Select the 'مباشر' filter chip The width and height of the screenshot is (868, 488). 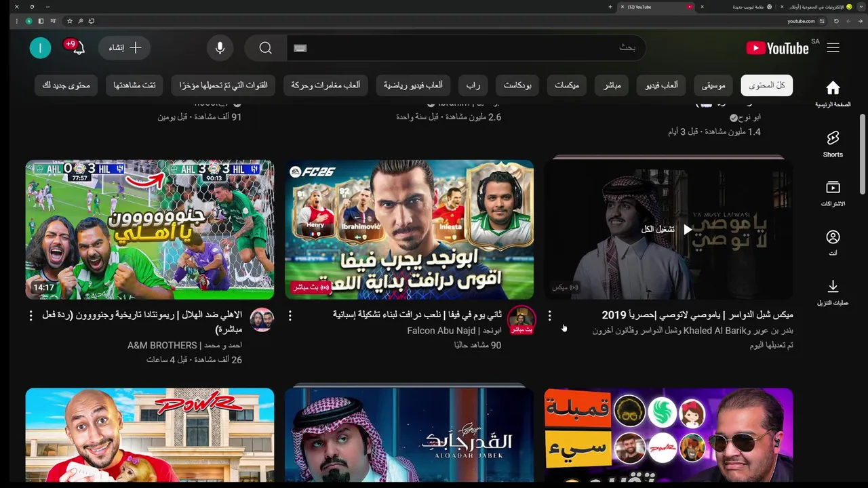[612, 85]
